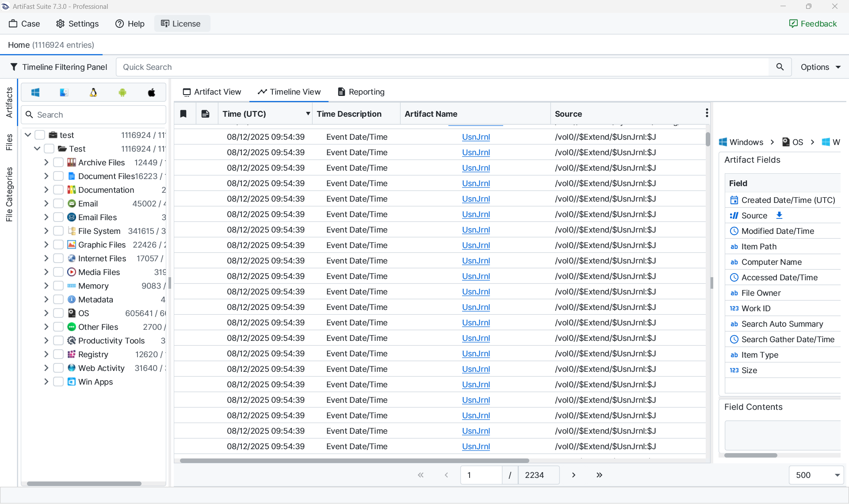Click the table horizontal scrollbar
The height and width of the screenshot is (504, 849).
point(354,461)
